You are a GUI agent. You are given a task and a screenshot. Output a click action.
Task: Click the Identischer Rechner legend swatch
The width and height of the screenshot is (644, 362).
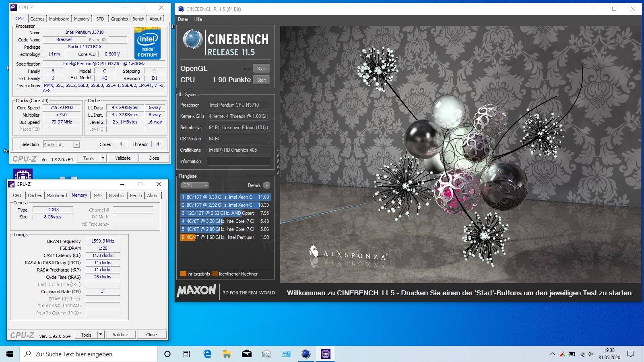[x=215, y=274]
